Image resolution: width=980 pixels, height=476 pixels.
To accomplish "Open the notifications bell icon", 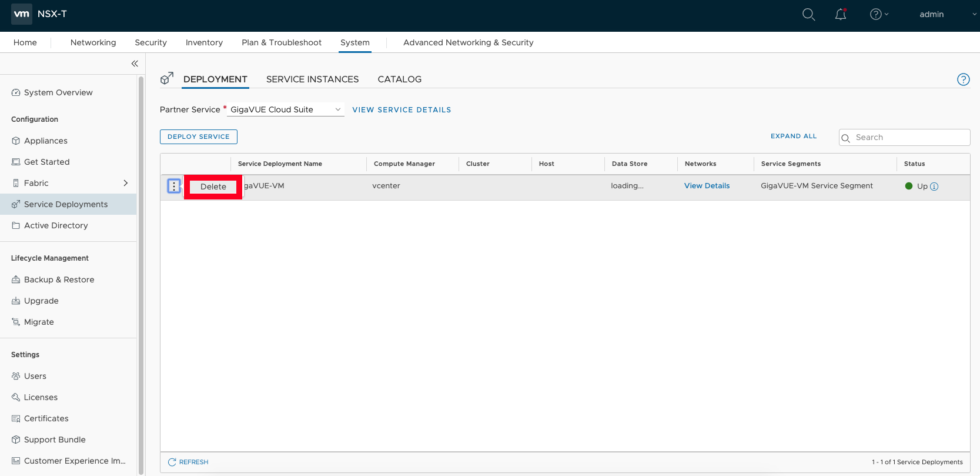I will 841,14.
